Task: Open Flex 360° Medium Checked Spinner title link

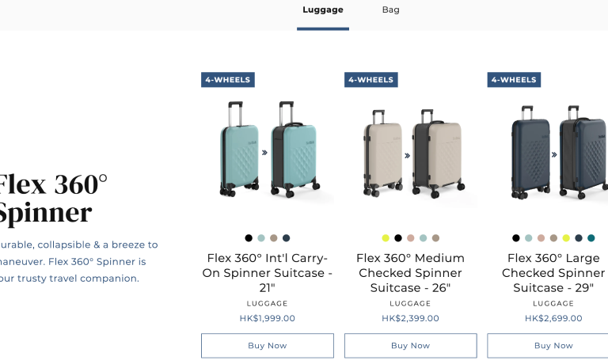Action: 411,273
